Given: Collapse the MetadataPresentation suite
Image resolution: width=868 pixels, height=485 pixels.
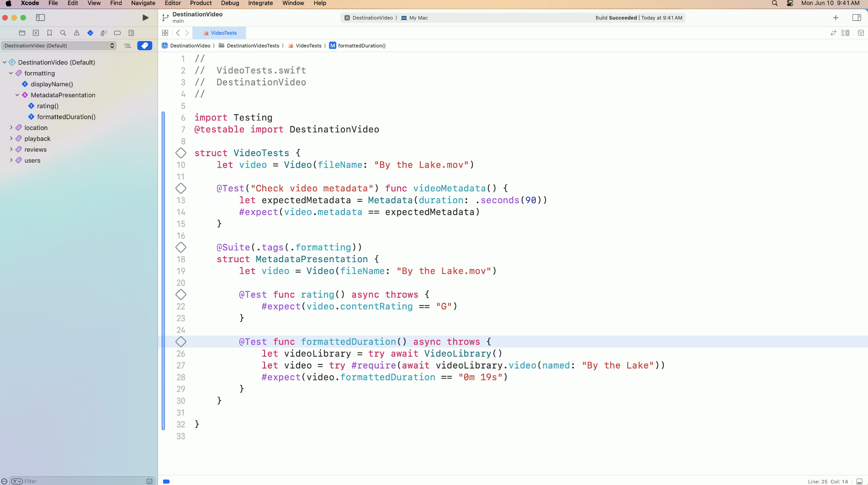Looking at the screenshot, I should click(x=17, y=95).
